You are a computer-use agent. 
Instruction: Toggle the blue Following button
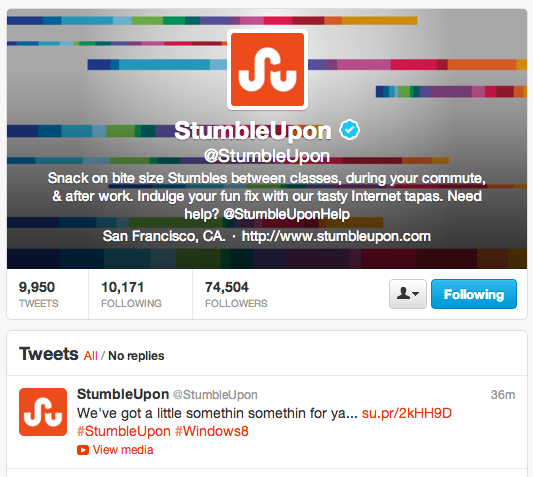pyautogui.click(x=474, y=294)
